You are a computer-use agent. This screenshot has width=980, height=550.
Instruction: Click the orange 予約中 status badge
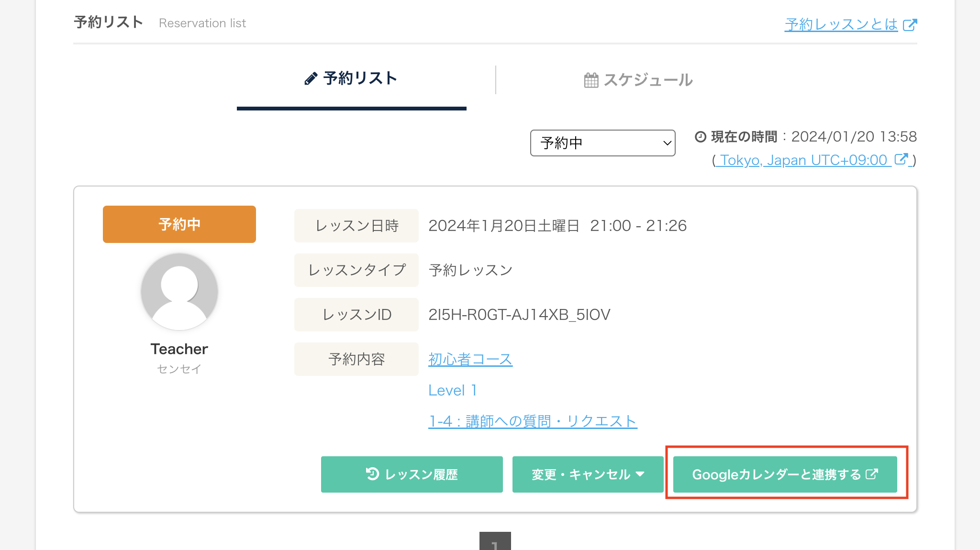(179, 224)
